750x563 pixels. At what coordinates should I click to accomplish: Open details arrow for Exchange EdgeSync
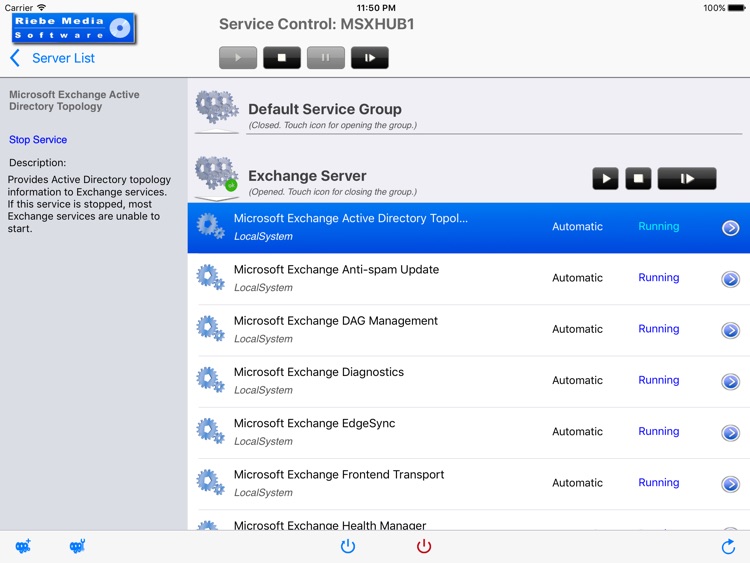pyautogui.click(x=730, y=432)
